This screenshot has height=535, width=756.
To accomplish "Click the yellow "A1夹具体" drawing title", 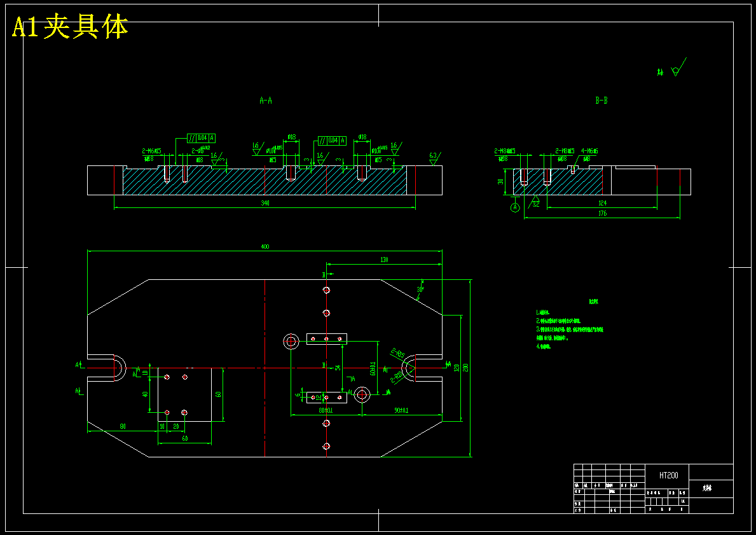I will (x=70, y=27).
